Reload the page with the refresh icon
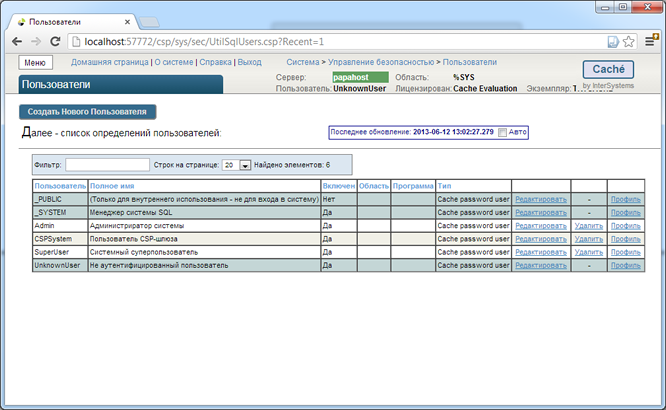The width and height of the screenshot is (666, 410). tap(55, 41)
